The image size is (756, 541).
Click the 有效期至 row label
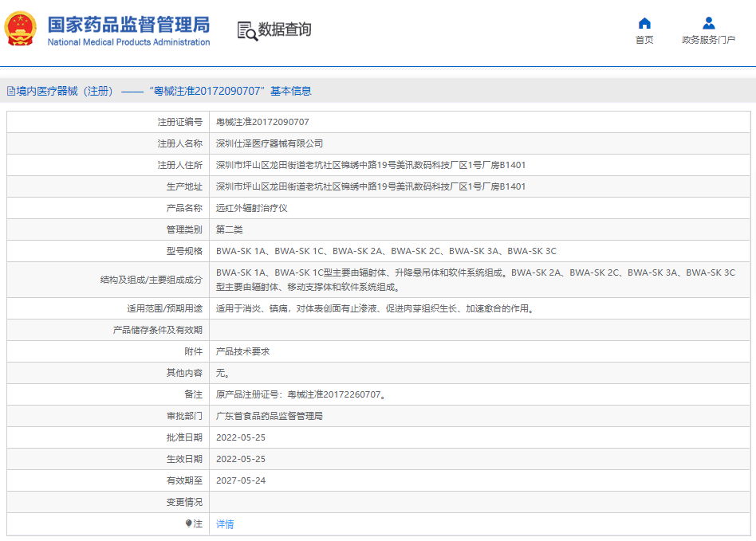pyautogui.click(x=184, y=480)
